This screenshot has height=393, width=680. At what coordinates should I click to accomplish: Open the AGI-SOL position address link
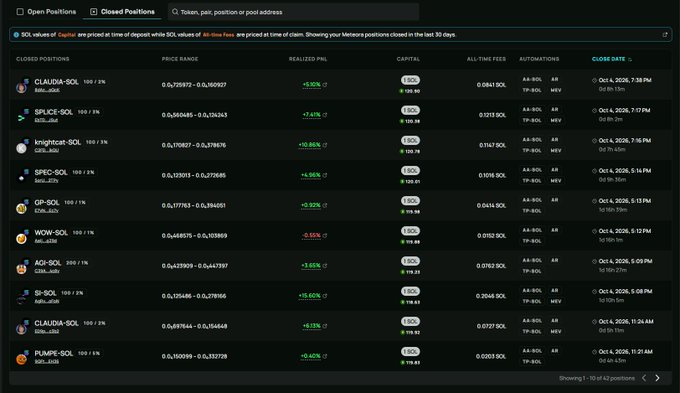click(x=47, y=271)
